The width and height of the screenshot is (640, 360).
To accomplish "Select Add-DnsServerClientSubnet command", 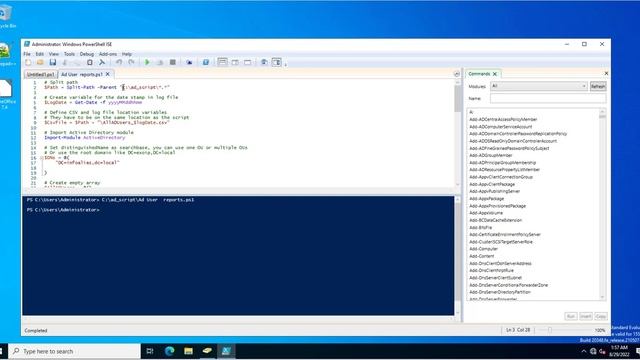I will [x=495, y=278].
